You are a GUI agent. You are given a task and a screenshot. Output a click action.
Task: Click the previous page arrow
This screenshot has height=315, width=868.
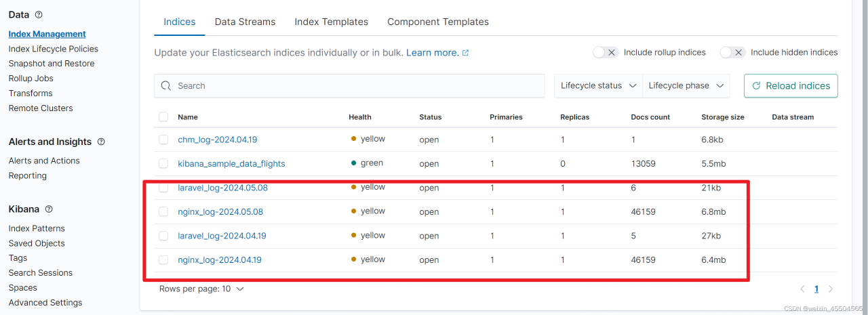pos(803,289)
